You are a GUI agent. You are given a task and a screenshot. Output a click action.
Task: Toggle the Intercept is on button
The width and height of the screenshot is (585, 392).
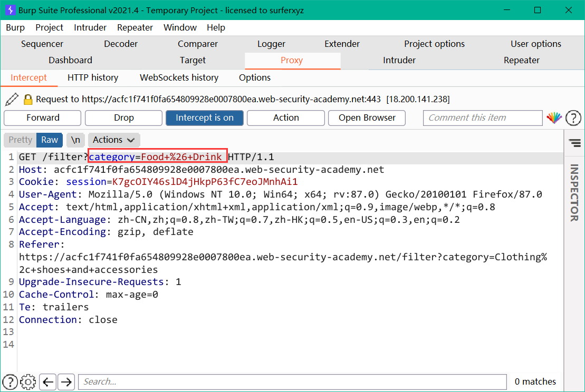click(205, 117)
